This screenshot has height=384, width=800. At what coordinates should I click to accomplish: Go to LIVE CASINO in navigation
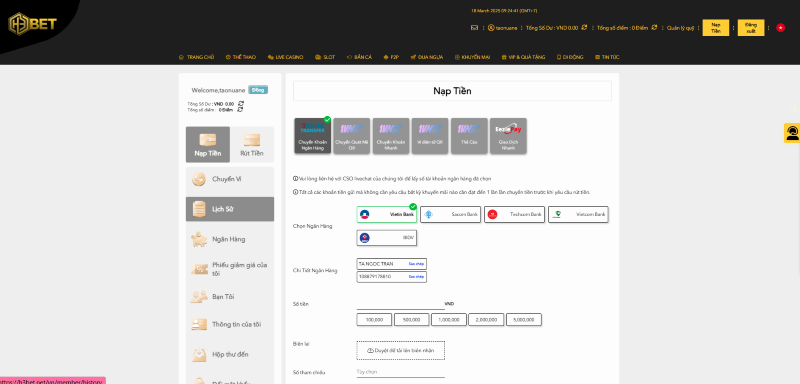[x=285, y=57]
